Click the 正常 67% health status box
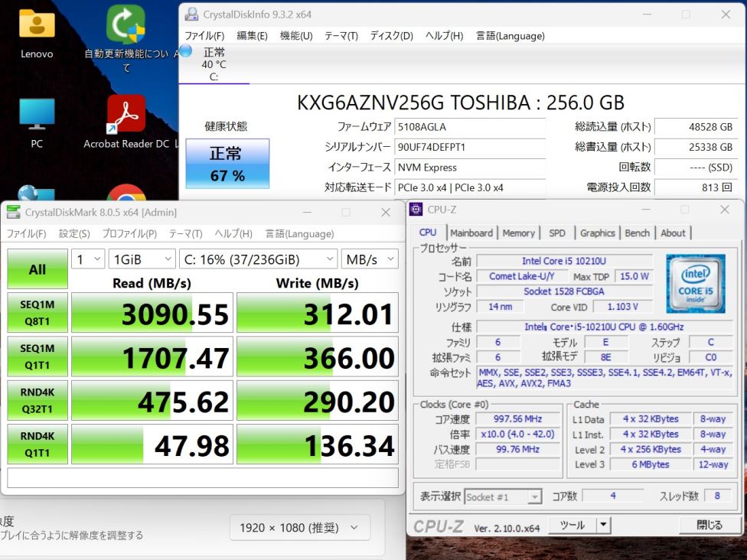Screen dimensions: 747x560 pos(227,164)
